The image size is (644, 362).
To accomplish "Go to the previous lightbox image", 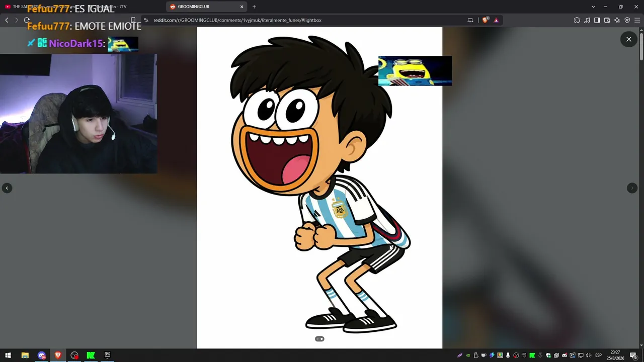I will click(7, 188).
